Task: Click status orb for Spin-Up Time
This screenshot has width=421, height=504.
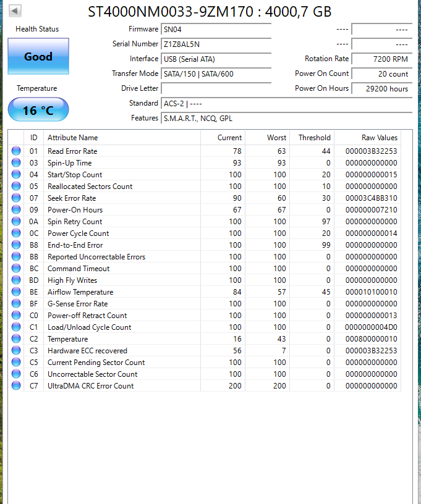Action: click(16, 162)
